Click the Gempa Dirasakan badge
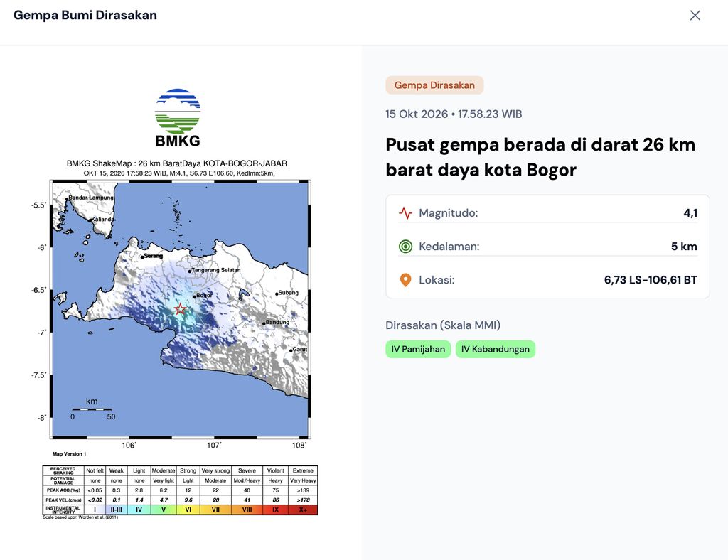728x560 pixels. tap(434, 85)
